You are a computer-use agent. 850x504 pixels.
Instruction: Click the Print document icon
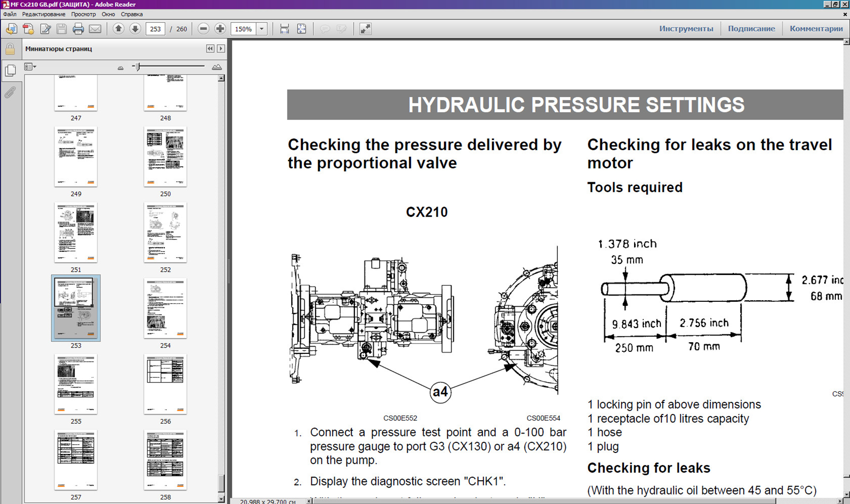pos(78,29)
